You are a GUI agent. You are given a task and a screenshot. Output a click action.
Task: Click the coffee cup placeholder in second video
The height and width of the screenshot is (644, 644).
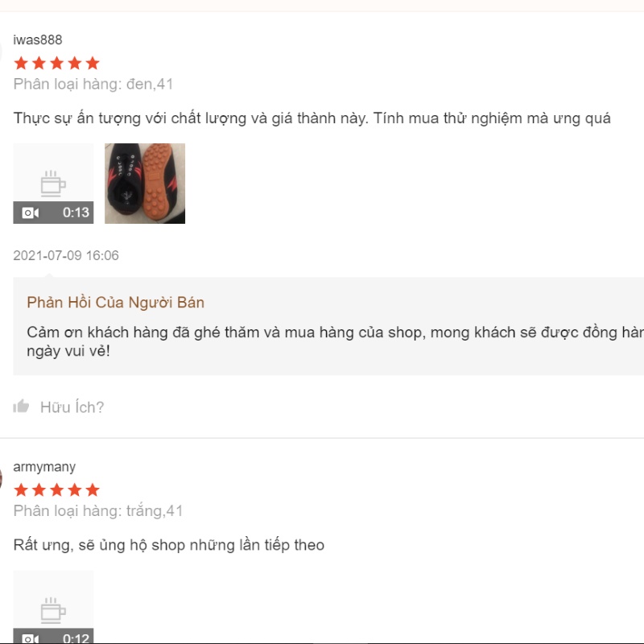click(53, 610)
